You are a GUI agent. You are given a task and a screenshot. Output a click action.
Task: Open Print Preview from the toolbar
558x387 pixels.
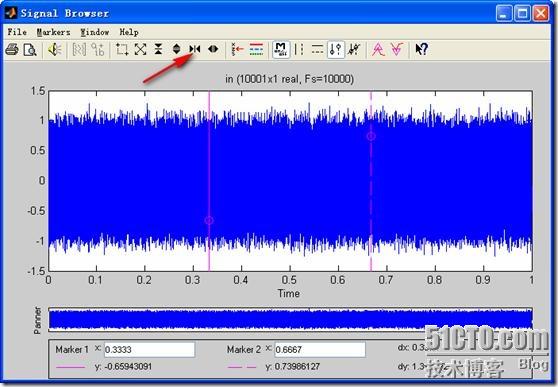click(30, 49)
